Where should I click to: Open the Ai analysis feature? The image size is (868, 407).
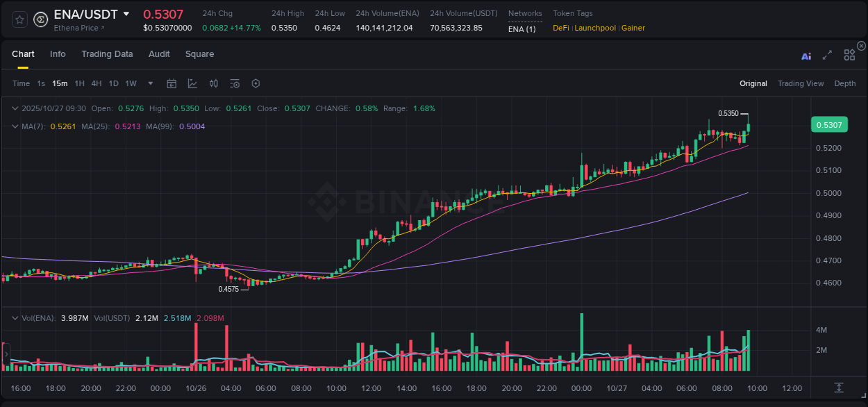(x=806, y=56)
